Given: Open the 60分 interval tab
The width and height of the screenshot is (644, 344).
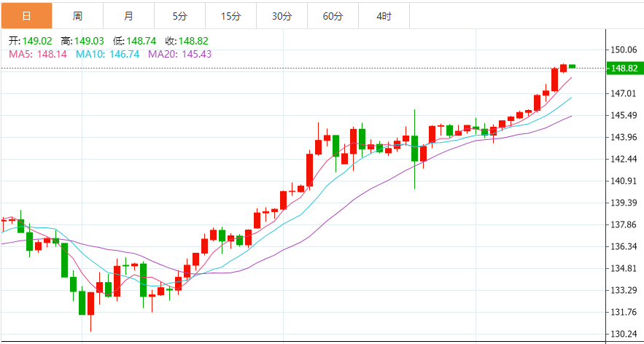Looking at the screenshot, I should [x=333, y=16].
